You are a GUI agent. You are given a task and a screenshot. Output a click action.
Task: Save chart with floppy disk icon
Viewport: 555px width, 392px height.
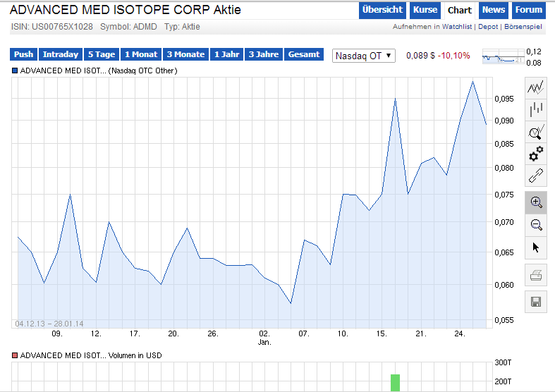click(536, 302)
